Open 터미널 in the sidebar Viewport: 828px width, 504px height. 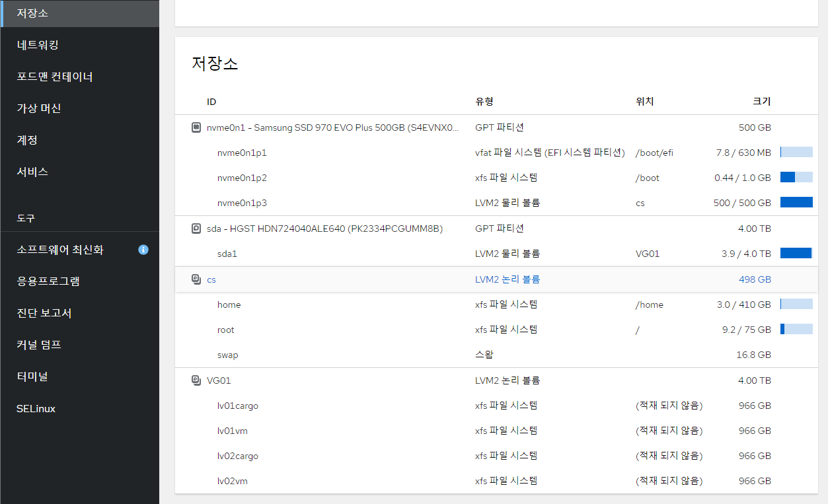pos(79,377)
